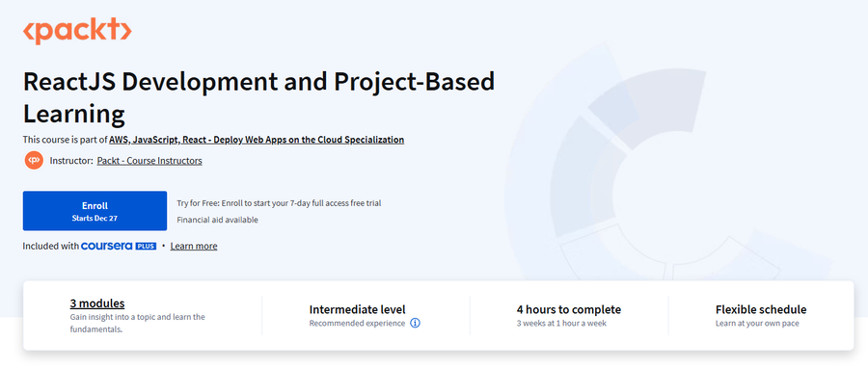Viewport: 868px width, 368px height.
Task: Click 'Intermediate level' heading
Action: coord(357,309)
